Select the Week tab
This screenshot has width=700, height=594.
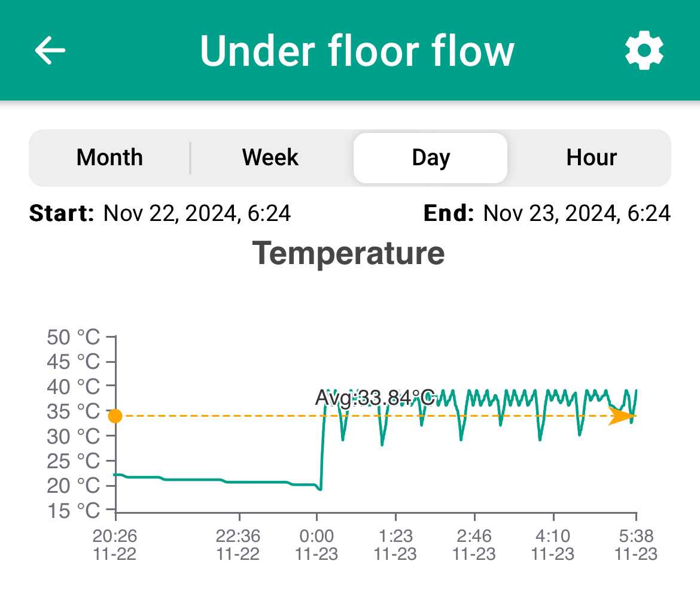[270, 157]
